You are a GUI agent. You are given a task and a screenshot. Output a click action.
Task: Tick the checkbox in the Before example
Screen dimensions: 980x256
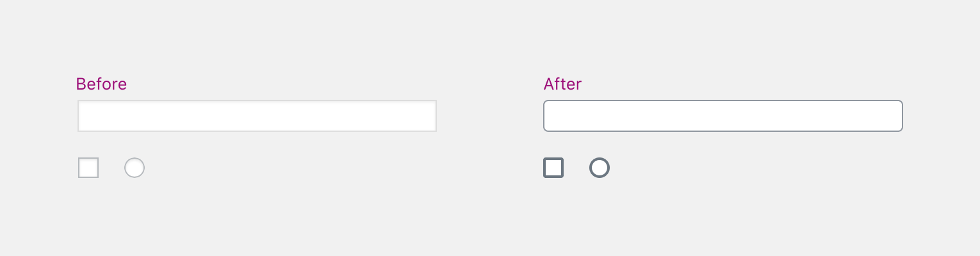pos(88,168)
